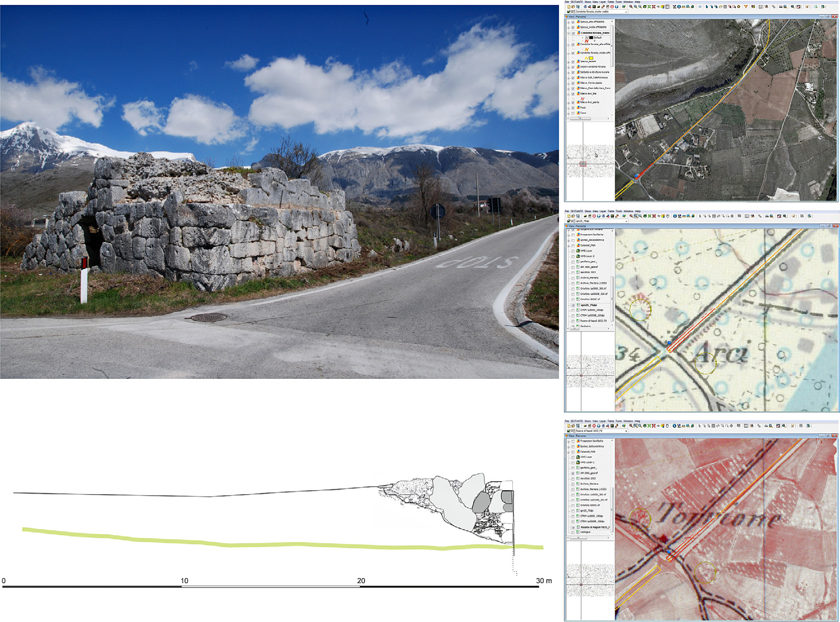Enable WMS Layer checkbox in the igm25 map window
This screenshot has height=622, width=840.
(x=573, y=251)
